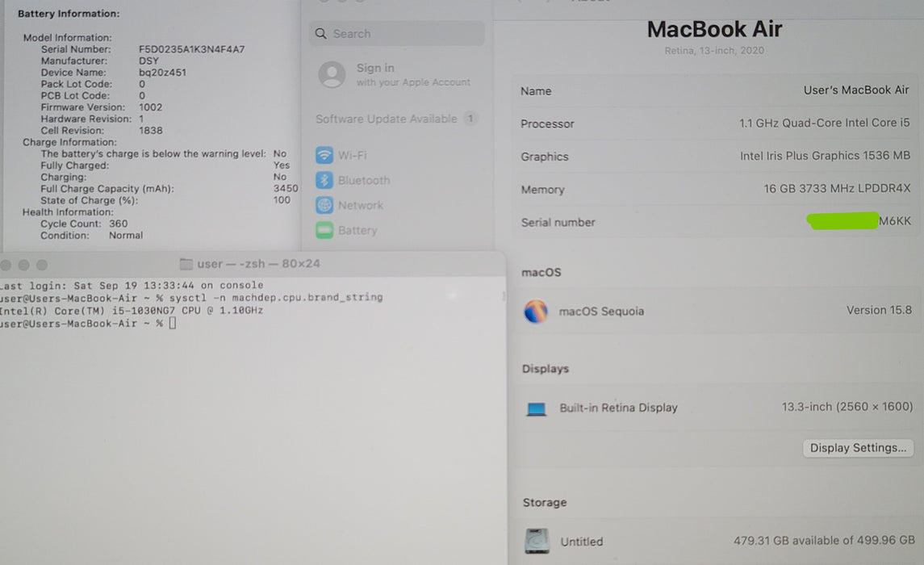Open the Network globe icon in sidebar
924x565 pixels.
tap(324, 205)
